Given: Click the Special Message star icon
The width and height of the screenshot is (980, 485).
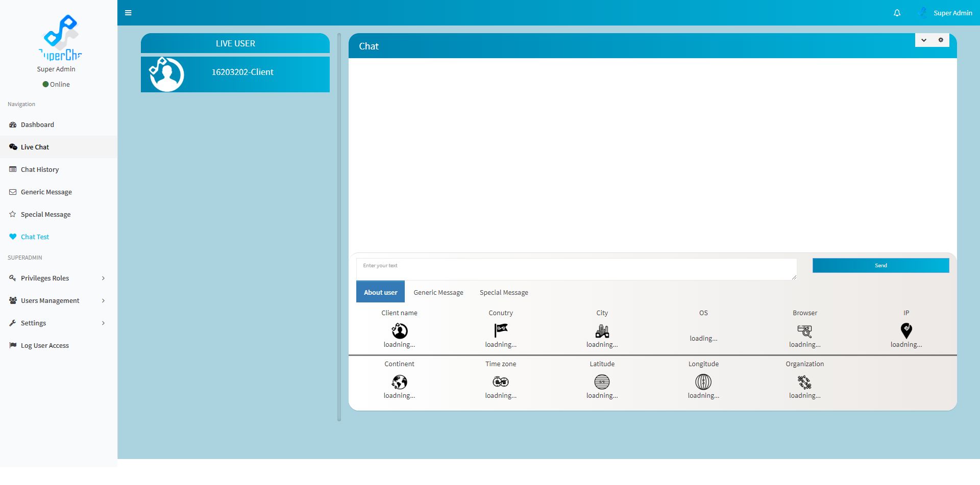Looking at the screenshot, I should click(x=12, y=214).
